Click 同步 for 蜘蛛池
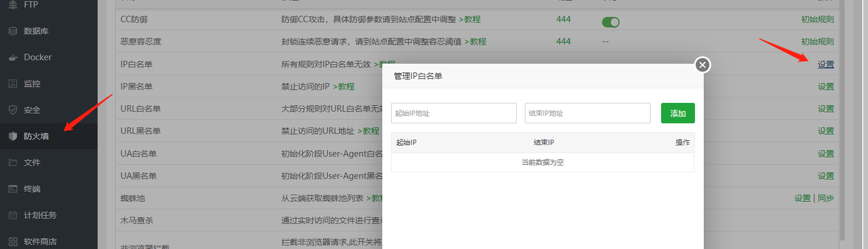Screen dimensions: 868x249 pyautogui.click(x=826, y=198)
